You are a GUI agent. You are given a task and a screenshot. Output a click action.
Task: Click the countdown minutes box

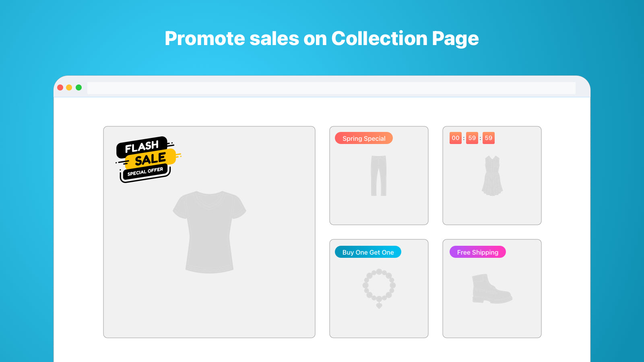point(472,138)
